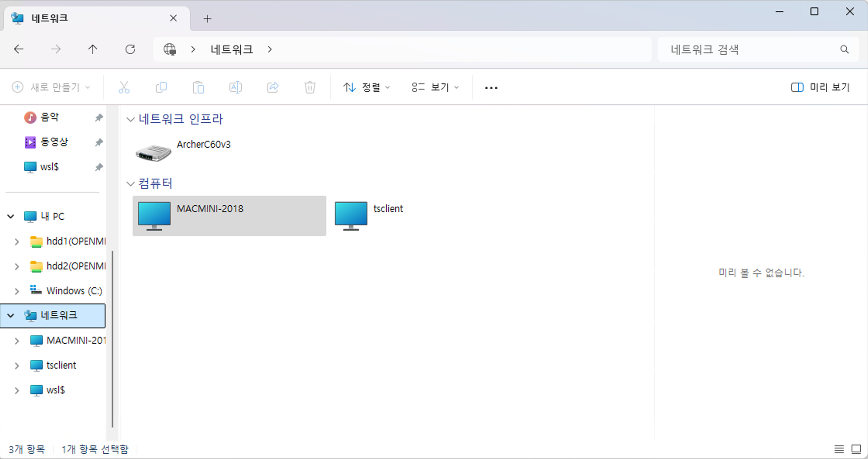The image size is (868, 459).
Task: Select 네트워크 in the sidebar
Action: (53, 316)
